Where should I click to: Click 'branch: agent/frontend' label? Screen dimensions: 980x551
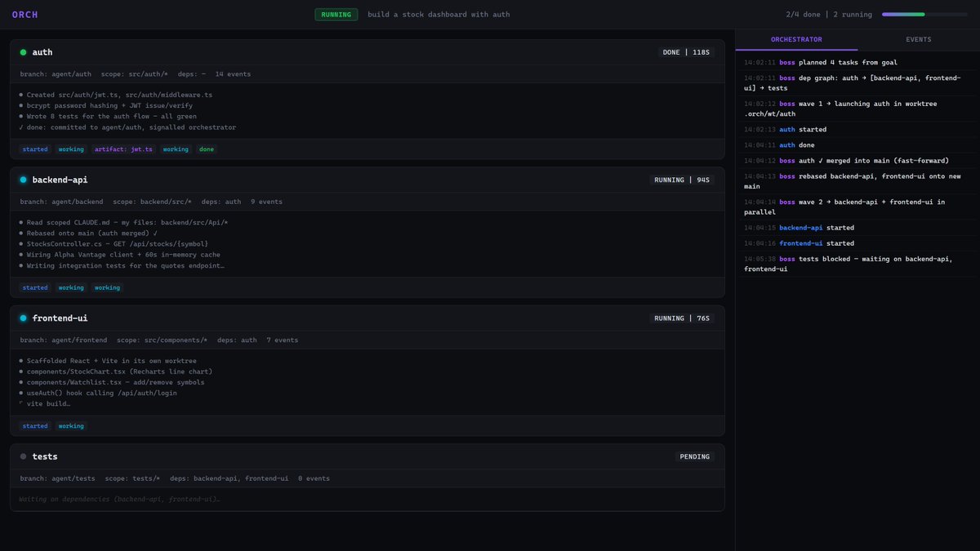pos(64,340)
